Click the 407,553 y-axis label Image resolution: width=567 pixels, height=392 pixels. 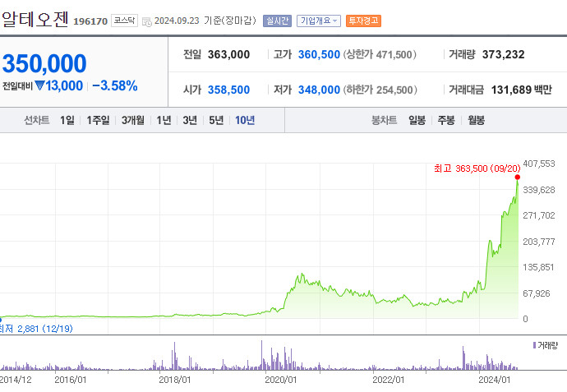[539, 164]
